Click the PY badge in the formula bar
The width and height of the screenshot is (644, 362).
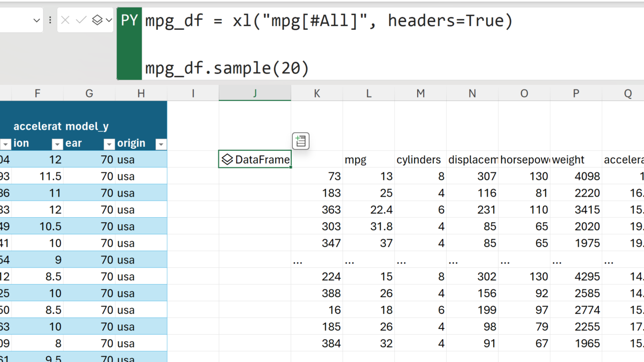tap(129, 21)
